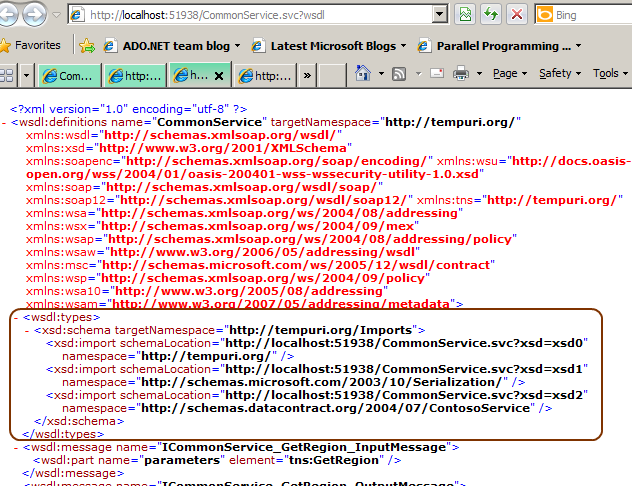Viewport: 632px width, 486px height.
Task: Open the Page menu dropdown
Action: pyautogui.click(x=510, y=74)
